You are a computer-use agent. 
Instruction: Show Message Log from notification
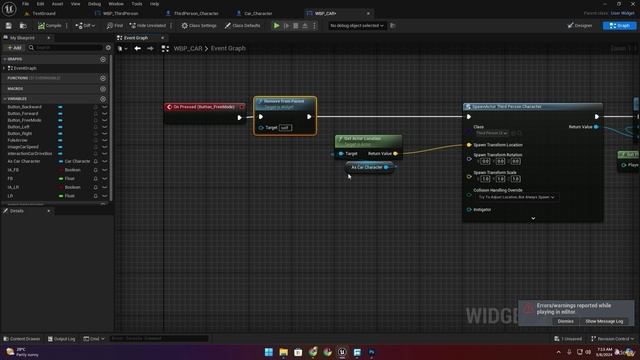coord(604,321)
